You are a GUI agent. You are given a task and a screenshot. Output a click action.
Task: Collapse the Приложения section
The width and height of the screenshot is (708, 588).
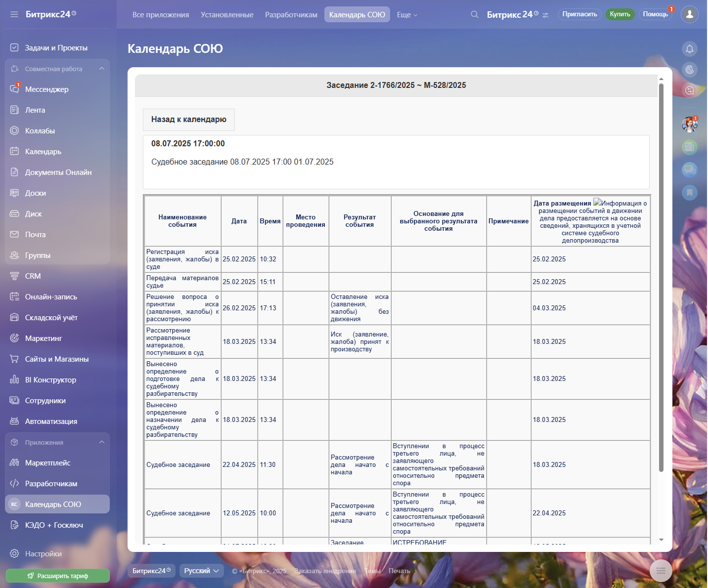pos(102,442)
